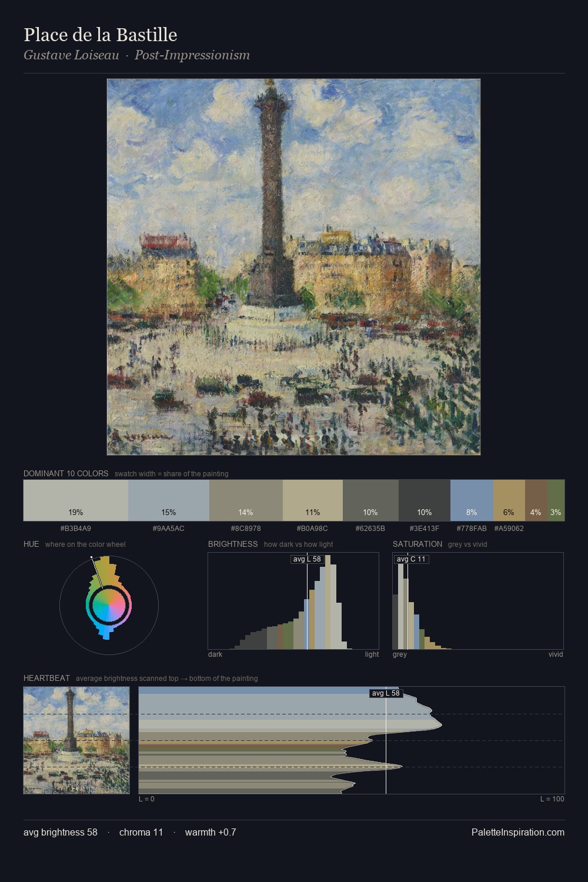The image size is (588, 882).
Task: Click caption "how dark vs how light"
Action: click(x=299, y=544)
